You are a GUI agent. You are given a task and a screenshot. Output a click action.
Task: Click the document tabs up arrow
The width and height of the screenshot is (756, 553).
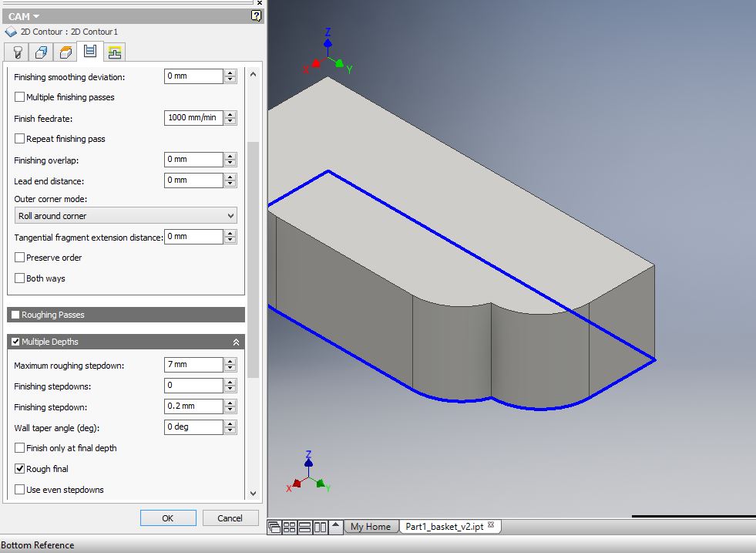point(336,526)
